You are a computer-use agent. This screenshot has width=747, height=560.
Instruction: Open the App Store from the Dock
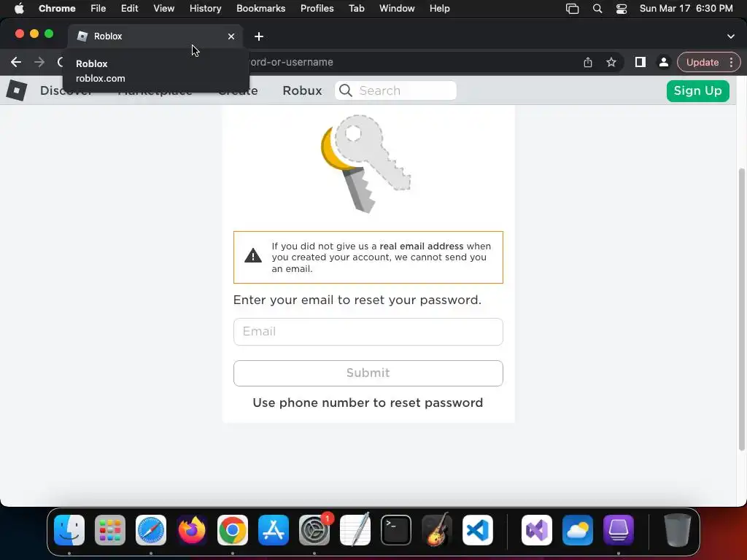click(x=274, y=530)
